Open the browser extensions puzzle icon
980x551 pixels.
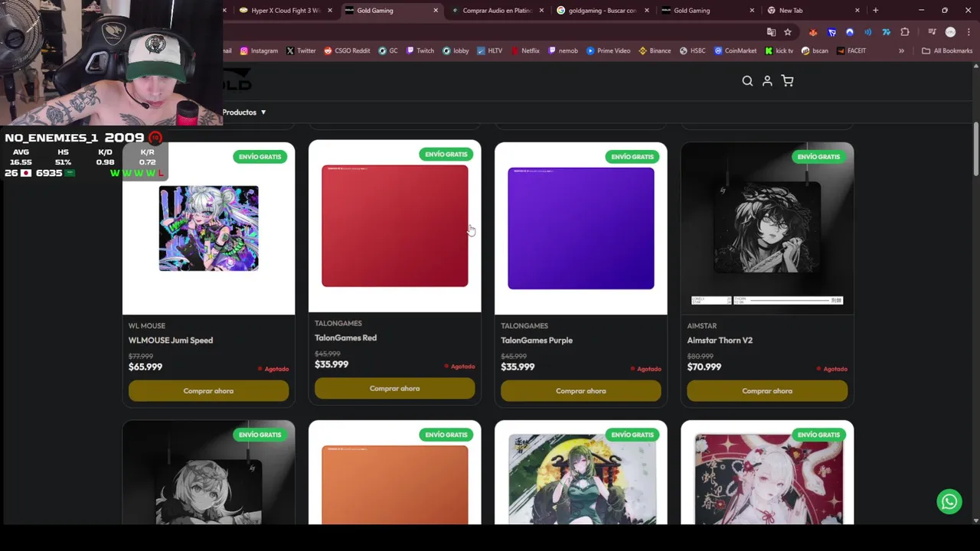(x=905, y=32)
